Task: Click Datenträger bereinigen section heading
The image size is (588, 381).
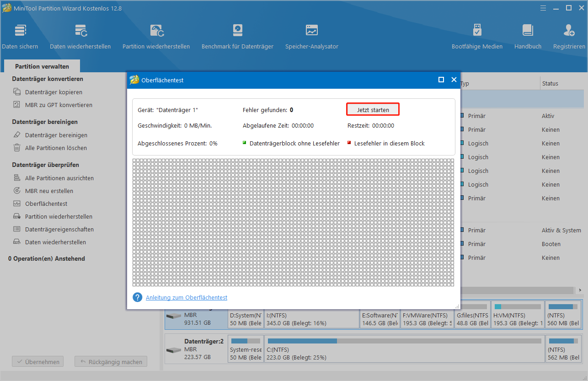Action: tap(45, 122)
